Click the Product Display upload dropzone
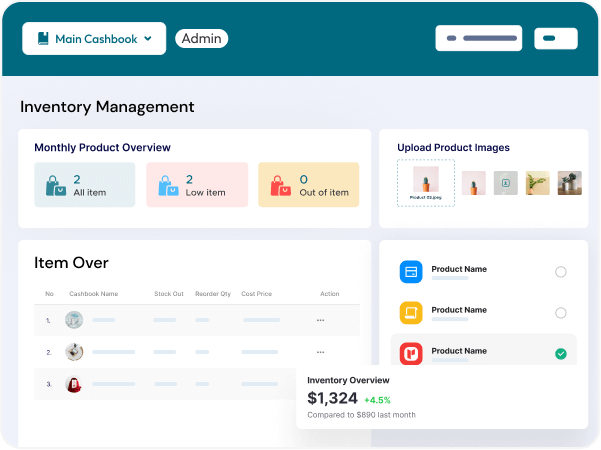The height and width of the screenshot is (450, 601). (x=426, y=183)
